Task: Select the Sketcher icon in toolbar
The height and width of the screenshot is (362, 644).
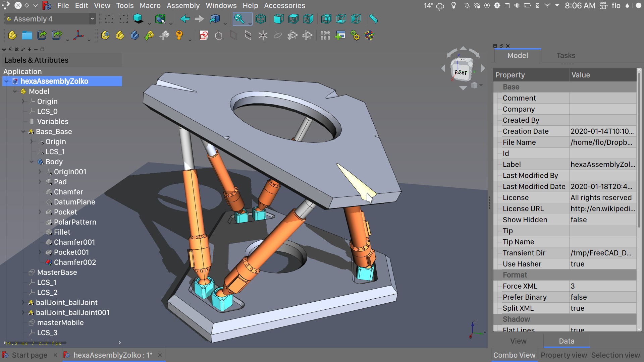Action: (204, 35)
